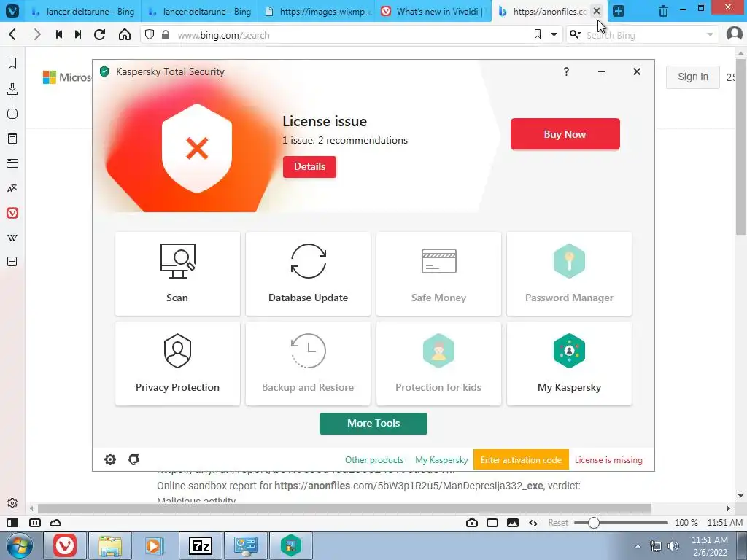
Task: Open the Privacy Protection tile
Action: click(x=177, y=364)
